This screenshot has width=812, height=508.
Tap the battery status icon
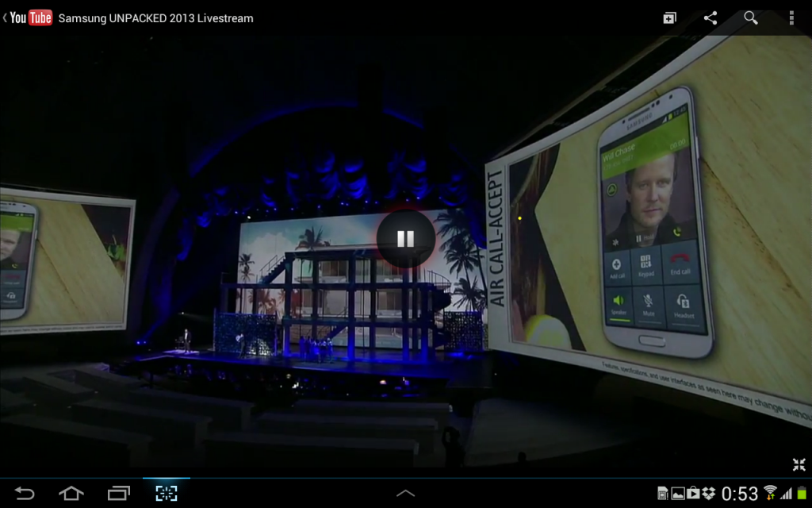[x=802, y=493]
